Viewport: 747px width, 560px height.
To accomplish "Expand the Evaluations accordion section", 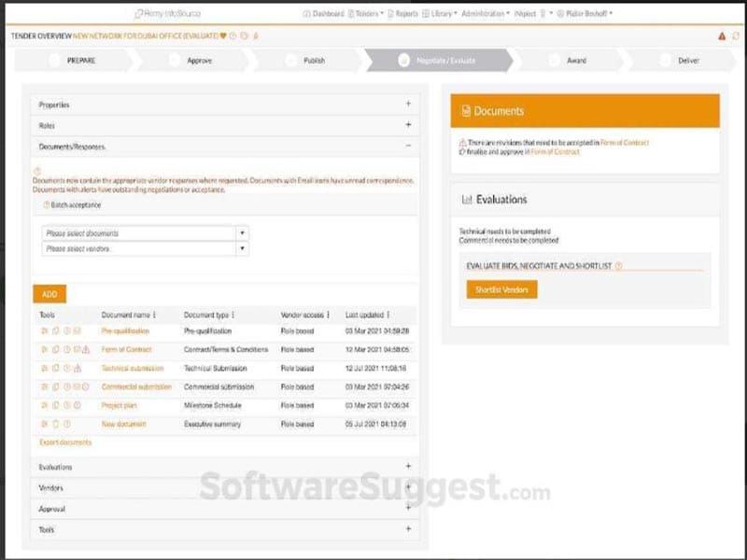I will click(x=408, y=467).
